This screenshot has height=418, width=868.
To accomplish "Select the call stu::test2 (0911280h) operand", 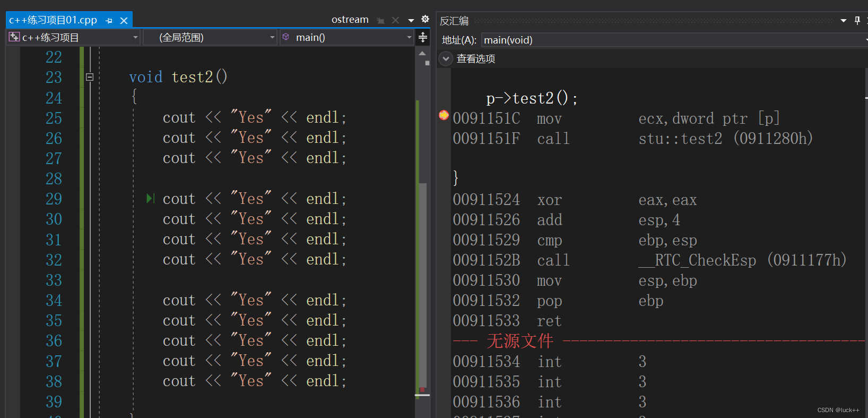I will [x=725, y=139].
